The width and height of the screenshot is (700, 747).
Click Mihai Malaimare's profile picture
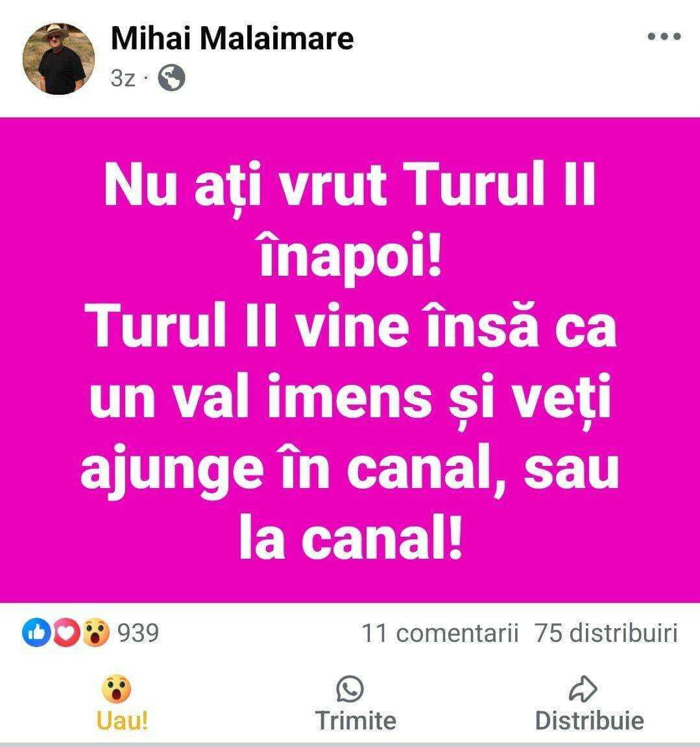point(58,58)
